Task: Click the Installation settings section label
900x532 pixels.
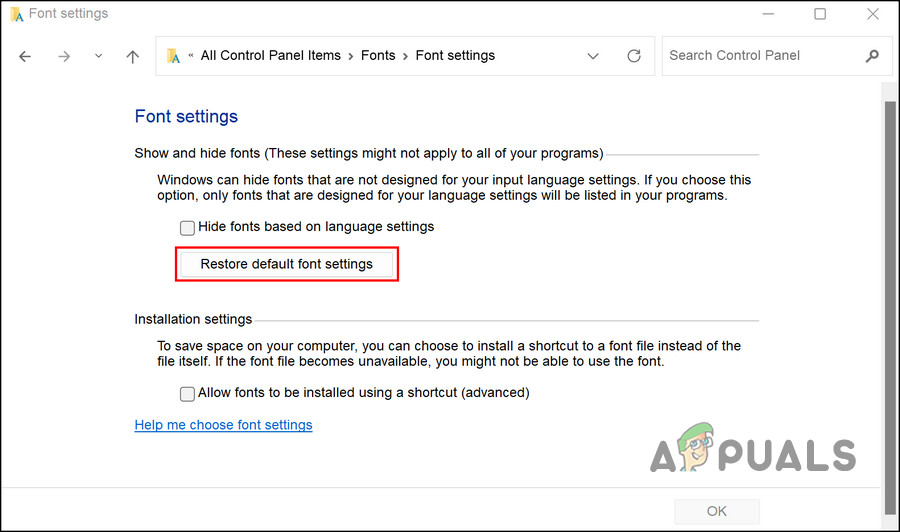Action: pos(193,319)
